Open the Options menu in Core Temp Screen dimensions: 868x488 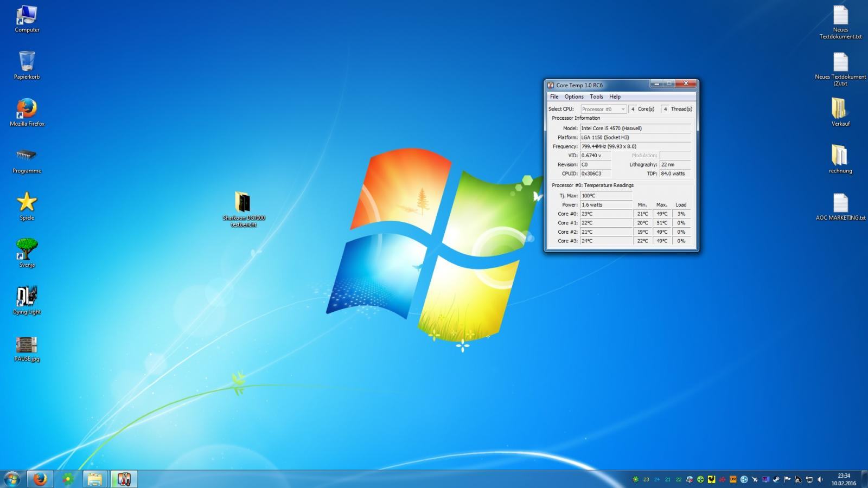tap(574, 97)
